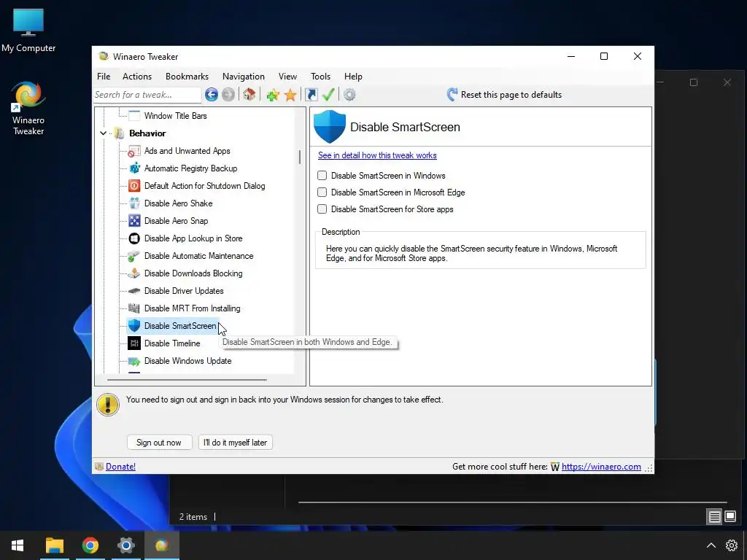Screen dimensions: 747x560
Task: Check Disable SmartScreen in Microsoft Edge
Action: click(322, 192)
